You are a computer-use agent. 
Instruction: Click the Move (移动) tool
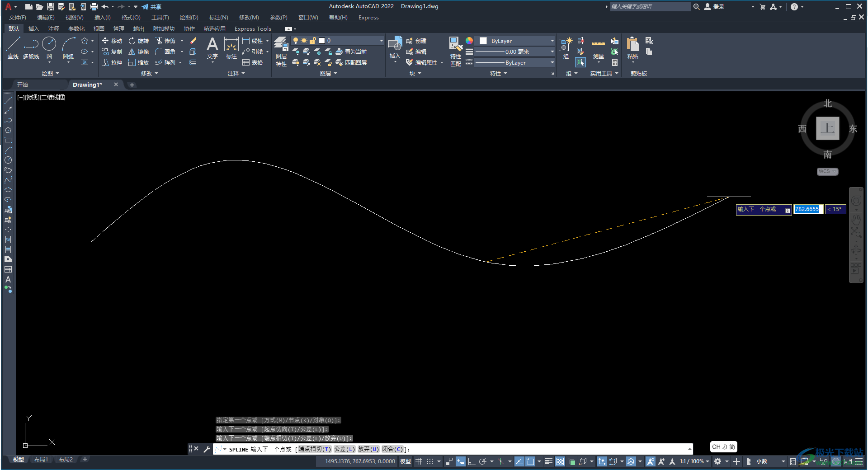coord(112,41)
